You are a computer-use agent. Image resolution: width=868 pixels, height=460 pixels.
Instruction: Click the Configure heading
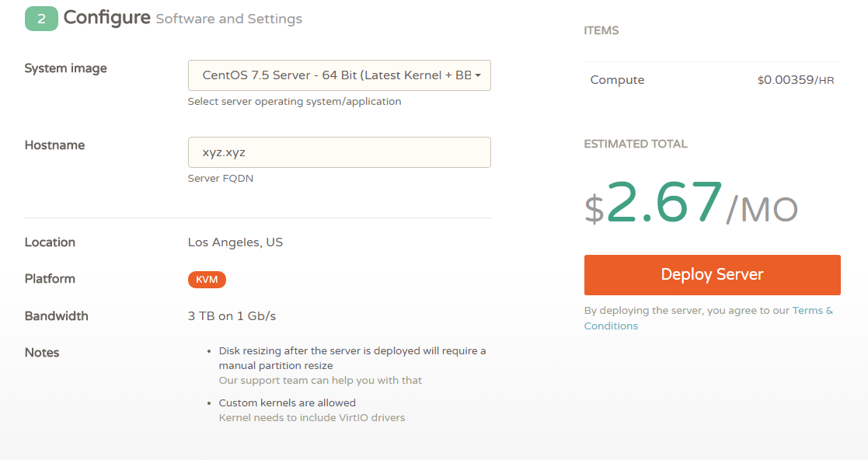[106, 18]
